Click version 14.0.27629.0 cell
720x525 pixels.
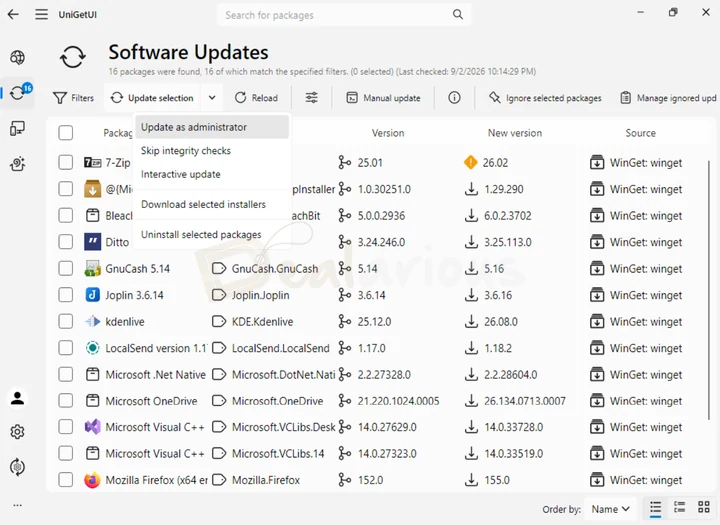387,427
